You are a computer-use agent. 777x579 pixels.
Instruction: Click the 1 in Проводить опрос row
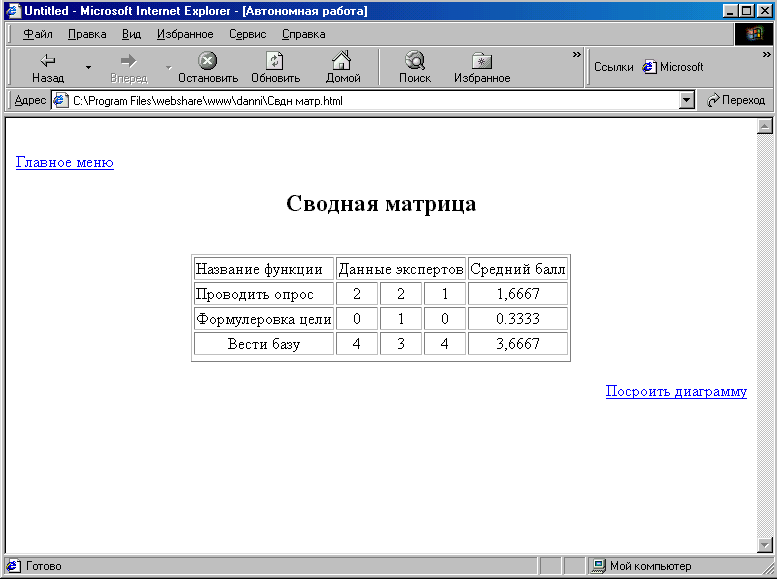[x=444, y=294]
